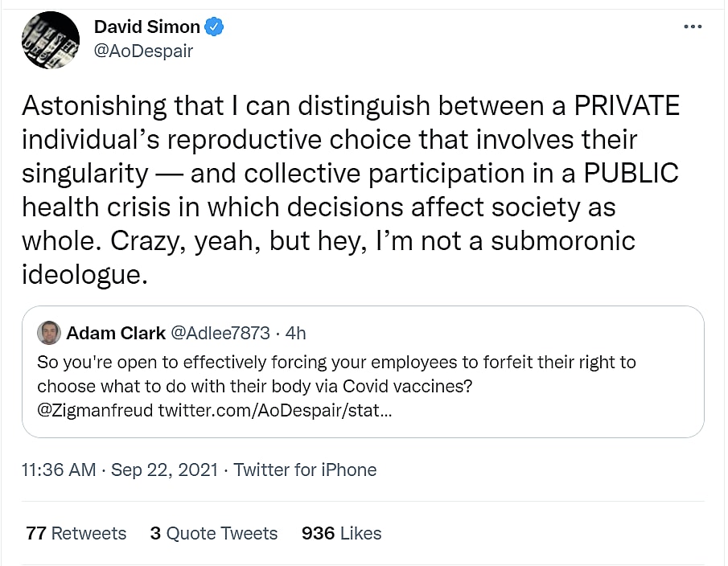728x566 pixels.
Task: Click the main tweet text
Action: click(351, 190)
